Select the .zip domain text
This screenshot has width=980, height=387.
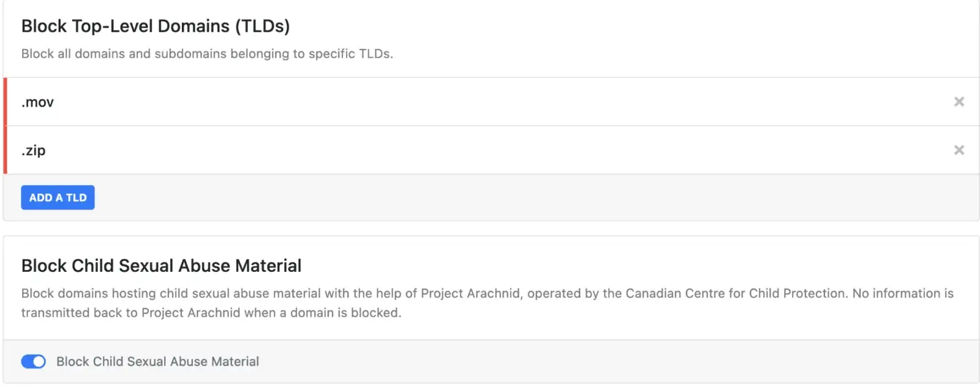click(x=34, y=151)
